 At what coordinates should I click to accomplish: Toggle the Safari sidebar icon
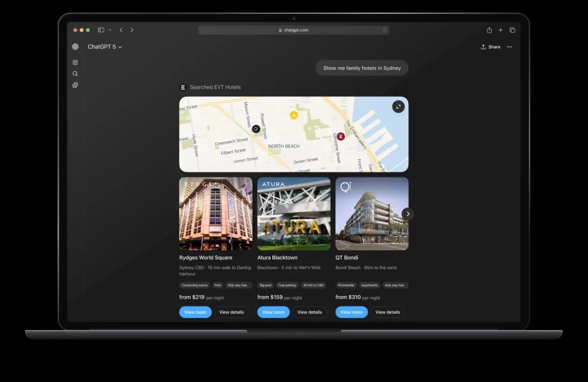click(101, 30)
